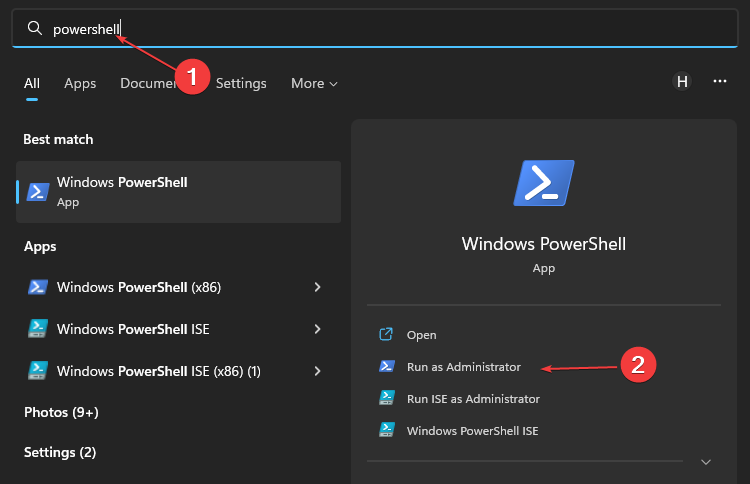Switch to the Settings tab

[241, 83]
